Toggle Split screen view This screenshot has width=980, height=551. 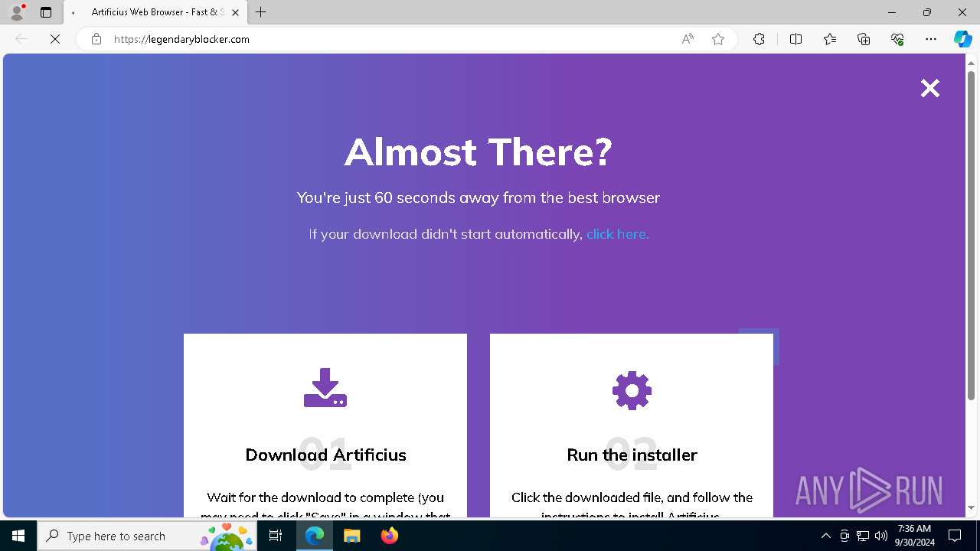pyautogui.click(x=795, y=39)
